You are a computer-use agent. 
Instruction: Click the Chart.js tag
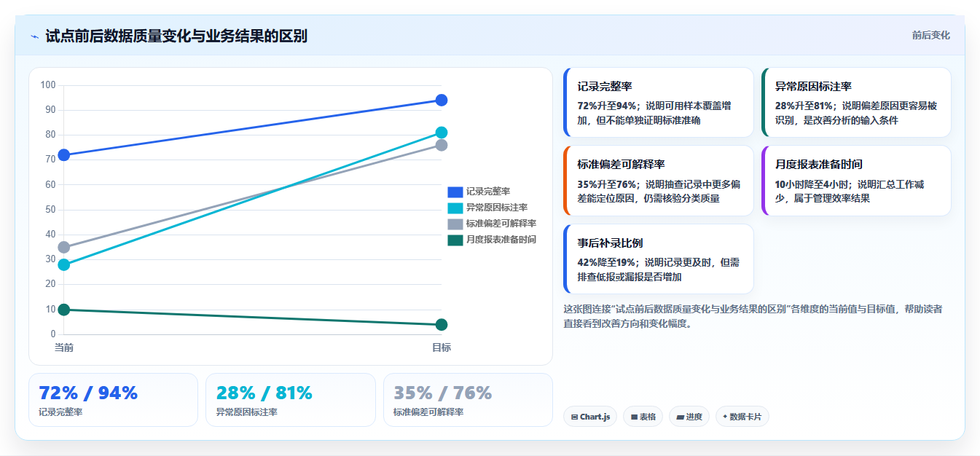click(x=591, y=417)
